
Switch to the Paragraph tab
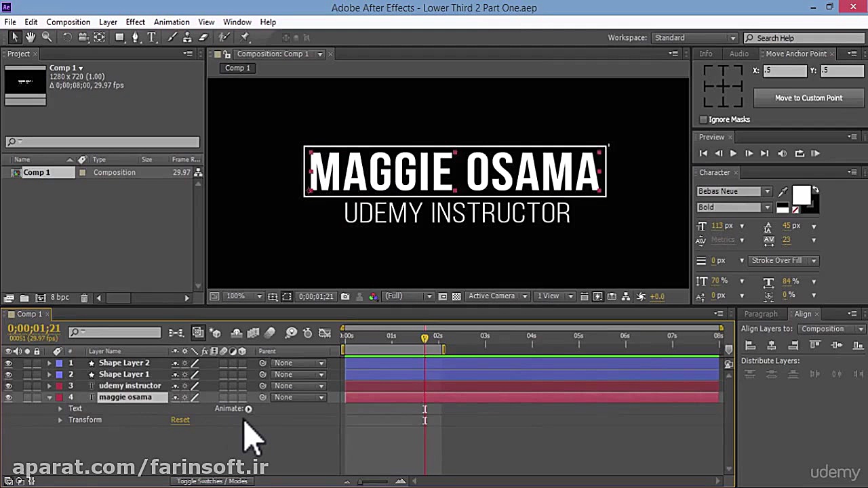click(x=761, y=314)
